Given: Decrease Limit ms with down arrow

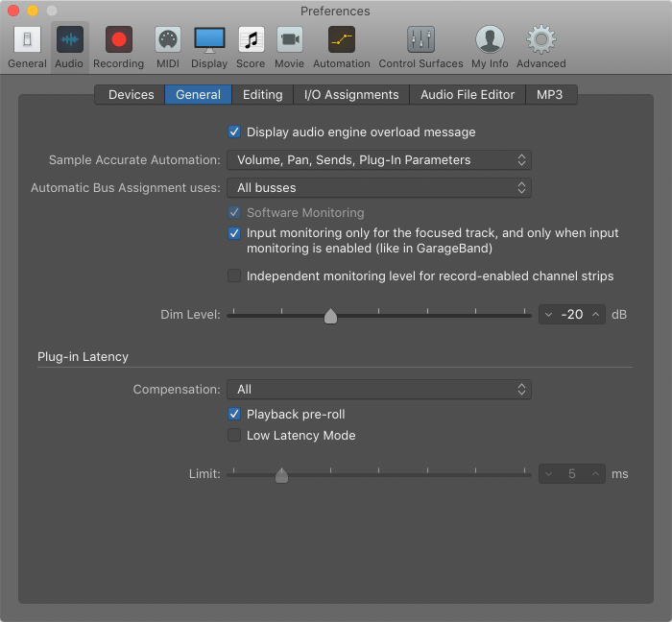Looking at the screenshot, I should [548, 474].
